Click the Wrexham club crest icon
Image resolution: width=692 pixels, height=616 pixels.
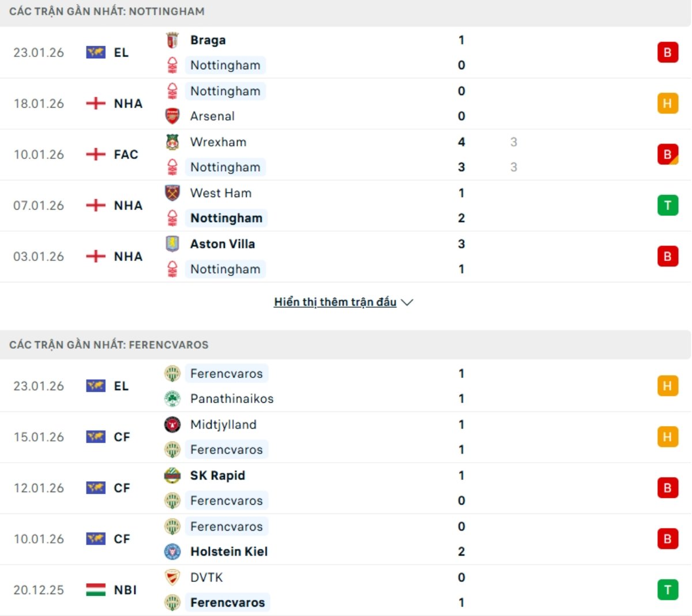(x=172, y=142)
